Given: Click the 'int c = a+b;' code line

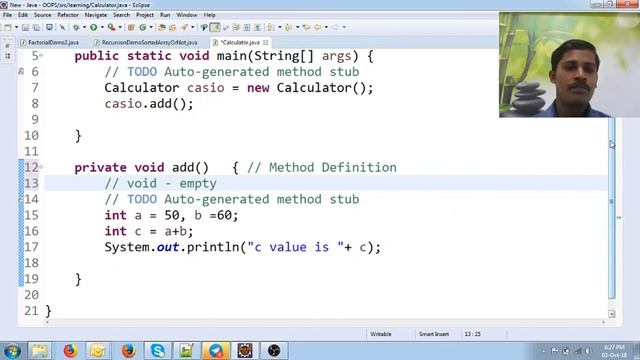Looking at the screenshot, I should point(149,231).
